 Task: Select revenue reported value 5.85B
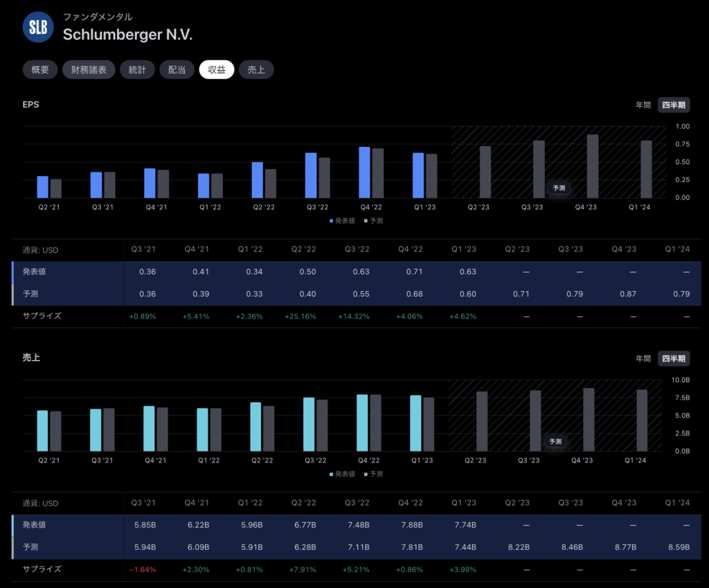[145, 525]
